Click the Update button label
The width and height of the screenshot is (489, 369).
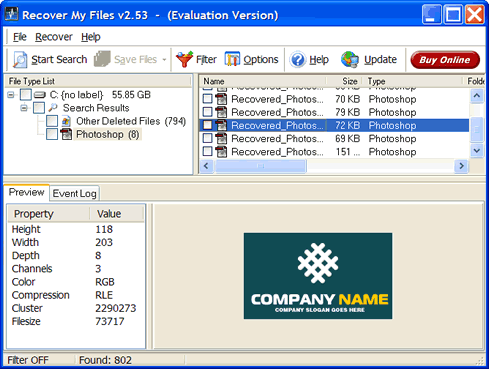380,60
